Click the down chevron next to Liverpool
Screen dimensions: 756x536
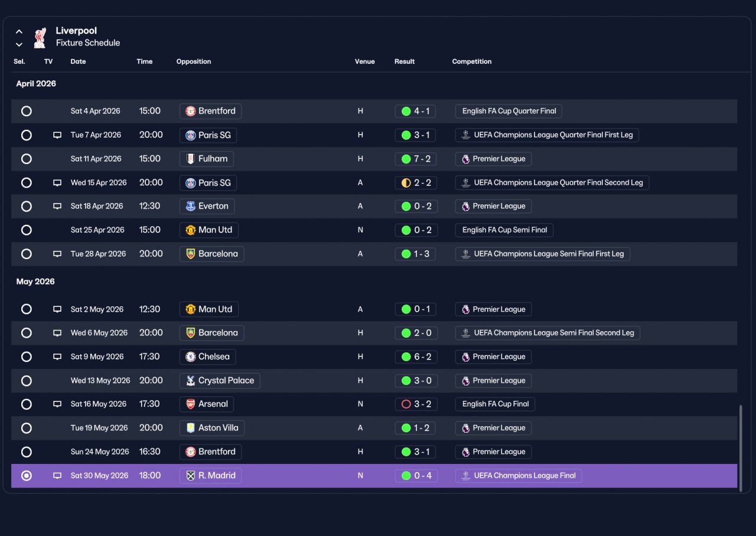tap(19, 44)
